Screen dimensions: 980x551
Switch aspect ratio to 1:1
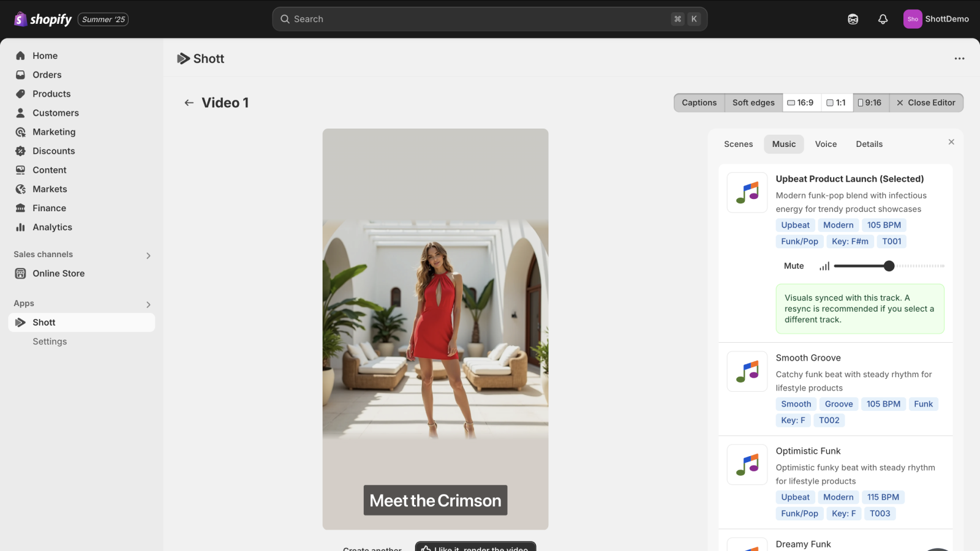[836, 103]
